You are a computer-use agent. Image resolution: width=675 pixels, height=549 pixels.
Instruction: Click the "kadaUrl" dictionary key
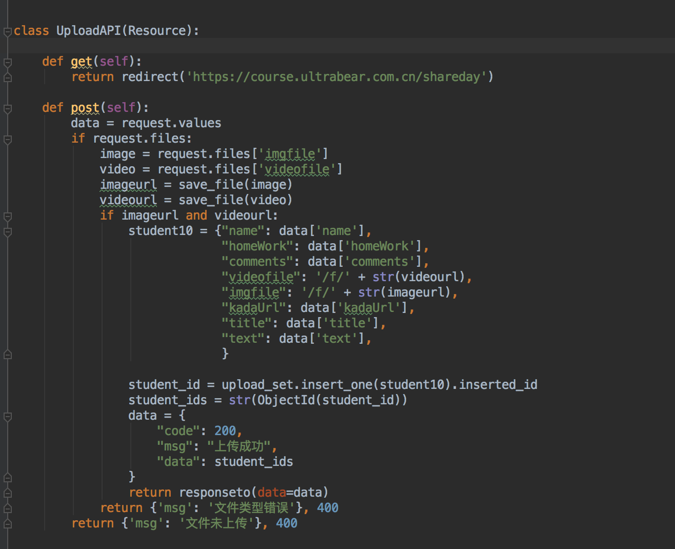click(254, 308)
